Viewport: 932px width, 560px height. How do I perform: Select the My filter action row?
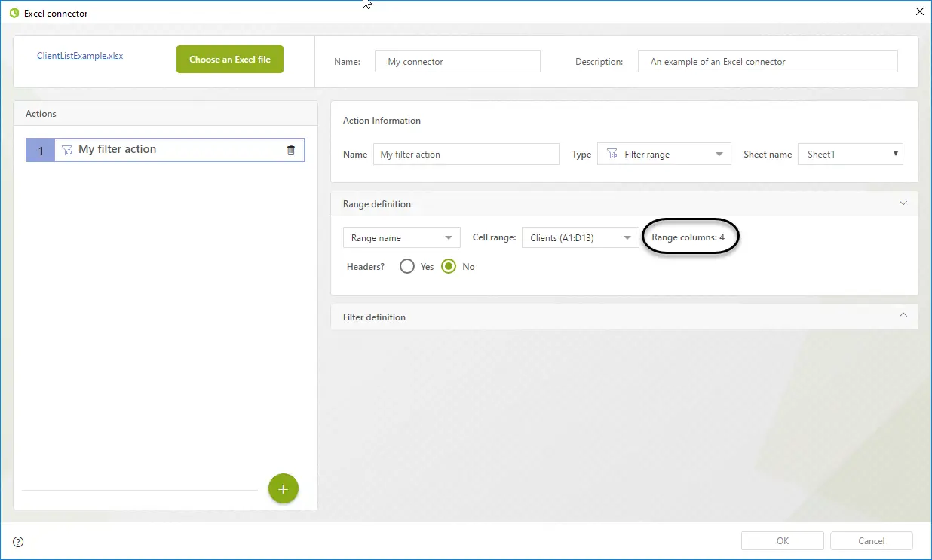(x=165, y=150)
